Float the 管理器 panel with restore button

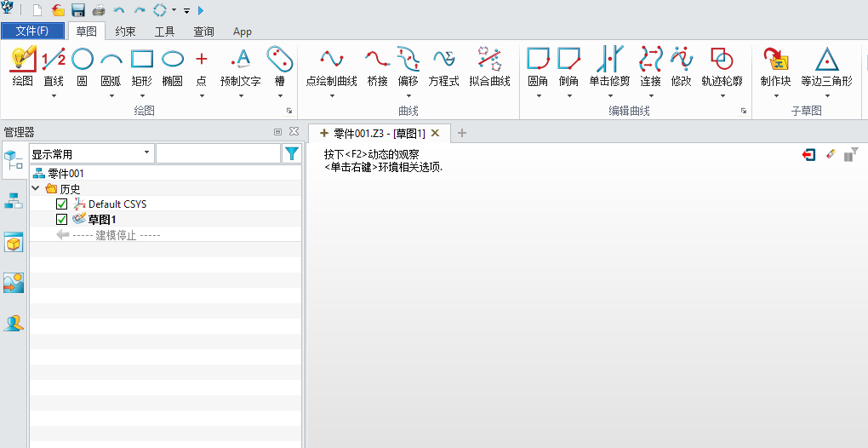[x=278, y=132]
